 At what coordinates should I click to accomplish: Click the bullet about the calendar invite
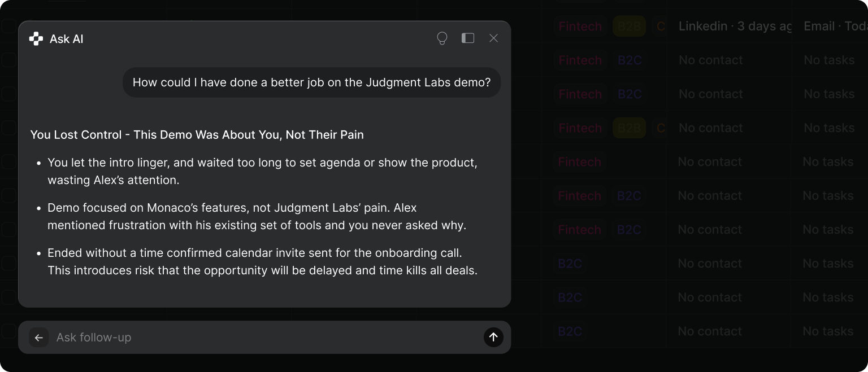coord(262,262)
